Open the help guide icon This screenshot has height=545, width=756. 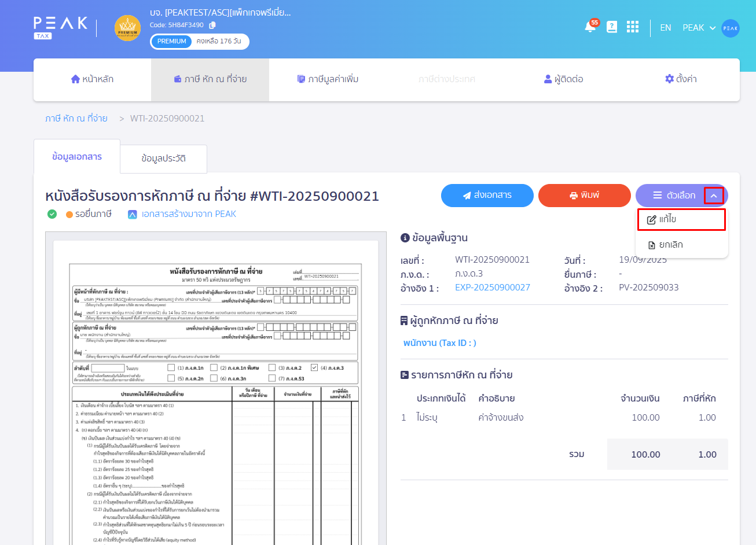point(612,27)
